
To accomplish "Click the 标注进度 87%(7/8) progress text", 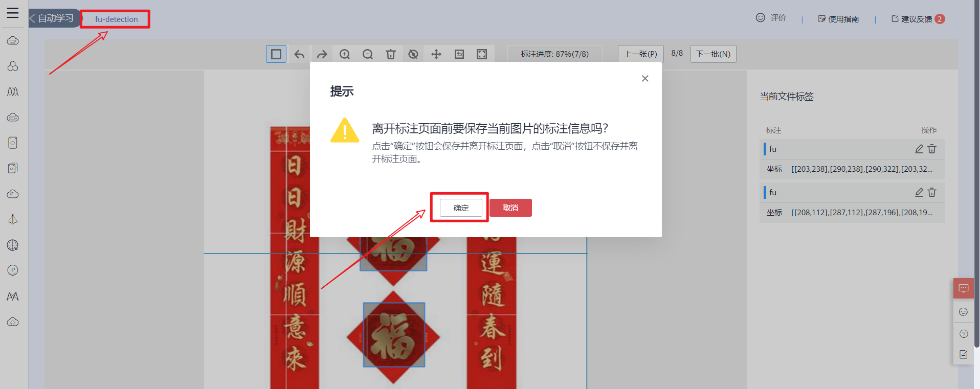I will click(x=555, y=54).
